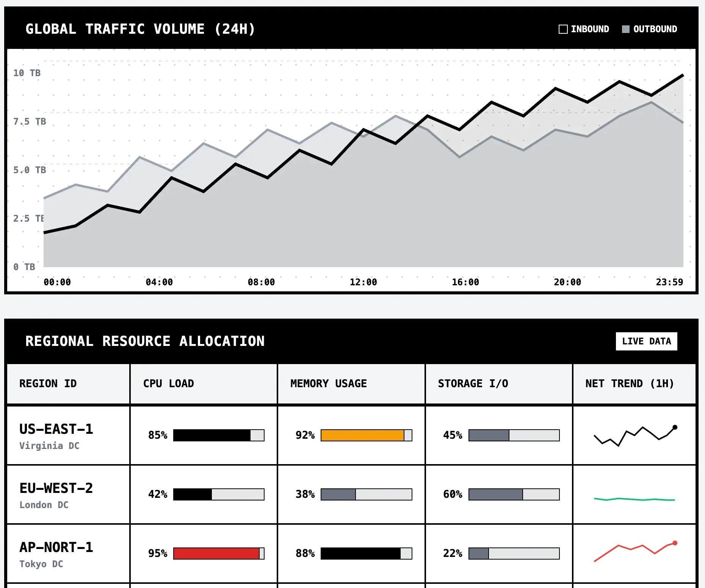Click the EU-WEST-2 CPU load bar
This screenshot has width=705, height=588.
219,494
